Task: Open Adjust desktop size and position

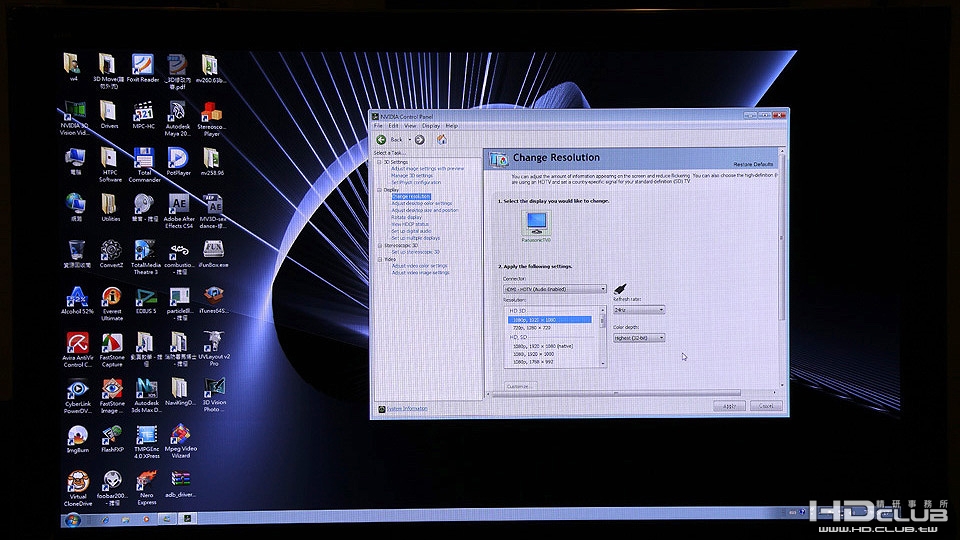Action: click(x=425, y=210)
